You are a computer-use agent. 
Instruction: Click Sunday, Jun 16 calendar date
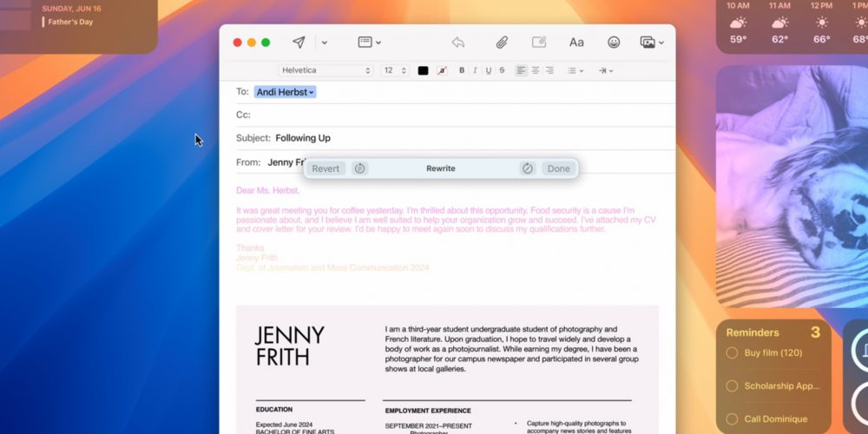coord(73,9)
